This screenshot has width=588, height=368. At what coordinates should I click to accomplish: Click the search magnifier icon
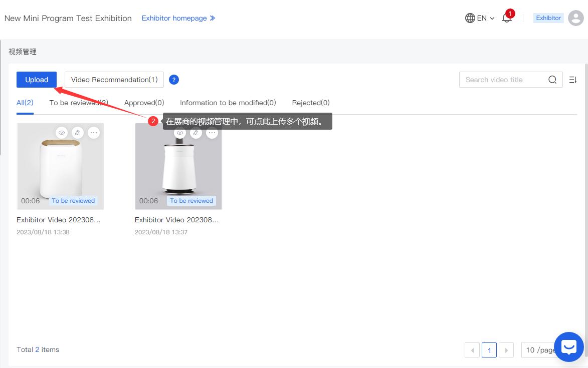552,80
